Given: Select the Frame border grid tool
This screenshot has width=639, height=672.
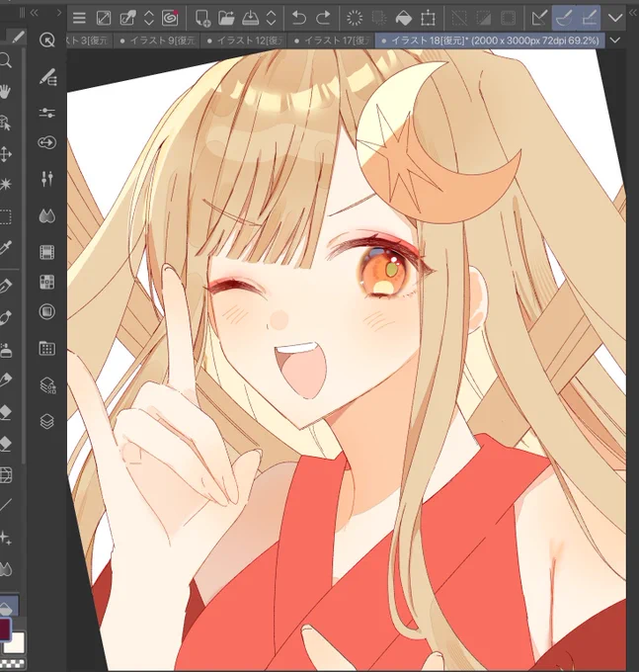Looking at the screenshot, I should [x=5, y=475].
